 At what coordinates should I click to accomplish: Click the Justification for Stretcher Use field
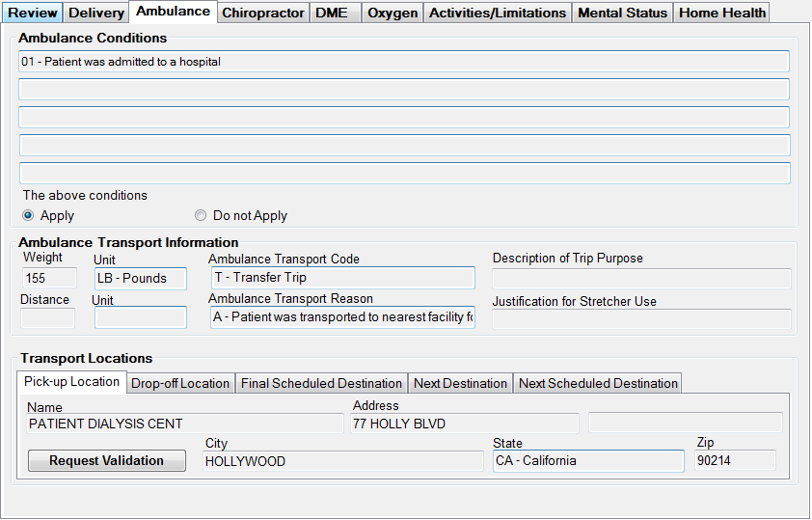pyautogui.click(x=641, y=318)
